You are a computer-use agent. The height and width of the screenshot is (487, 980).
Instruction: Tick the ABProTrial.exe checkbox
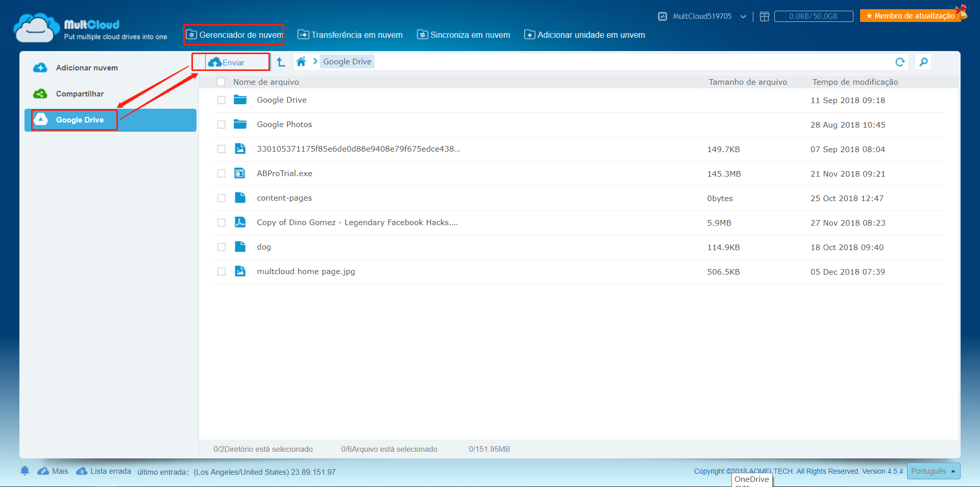(222, 174)
